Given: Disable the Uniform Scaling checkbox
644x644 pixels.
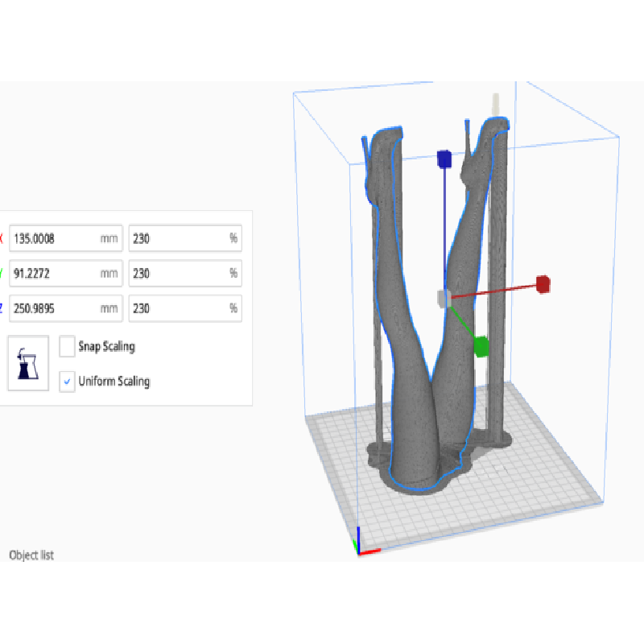Looking at the screenshot, I should pos(68,382).
